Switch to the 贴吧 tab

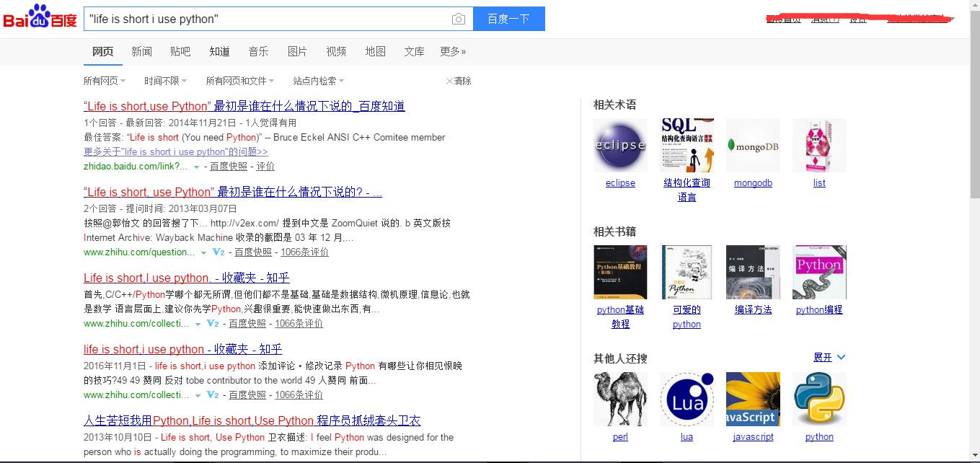click(180, 51)
